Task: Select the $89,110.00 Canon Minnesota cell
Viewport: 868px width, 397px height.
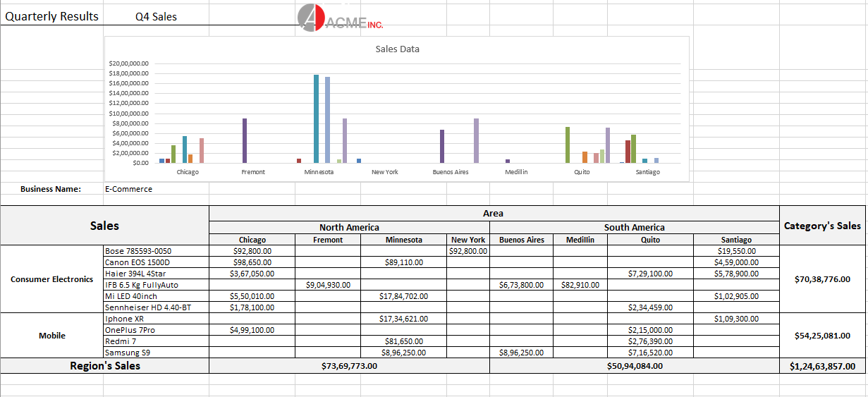Action: point(403,262)
